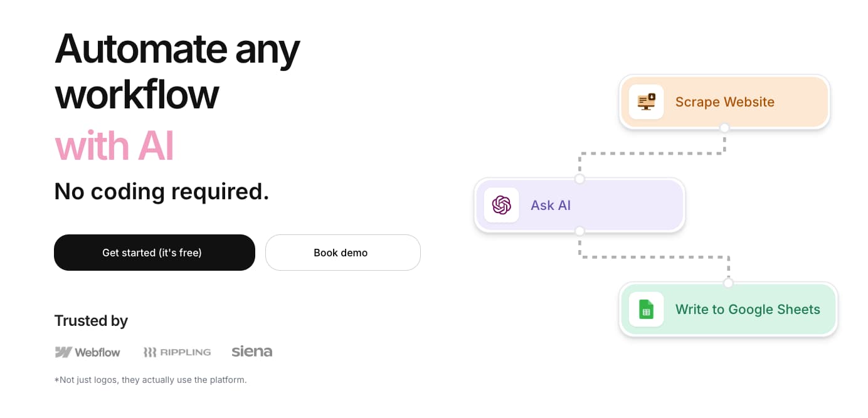The height and width of the screenshot is (418, 868).
Task: Click bottom connector dot of Ask AI node
Action: tap(580, 231)
